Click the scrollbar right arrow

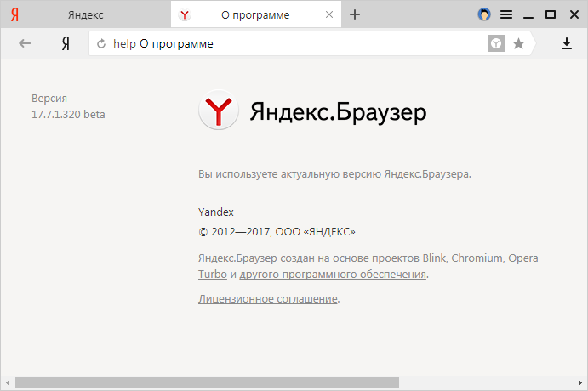point(580,383)
